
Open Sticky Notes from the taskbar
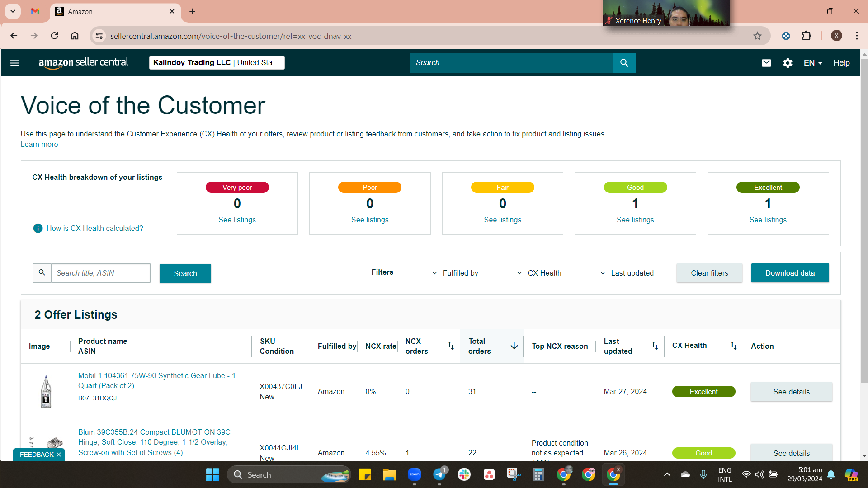pos(365,474)
